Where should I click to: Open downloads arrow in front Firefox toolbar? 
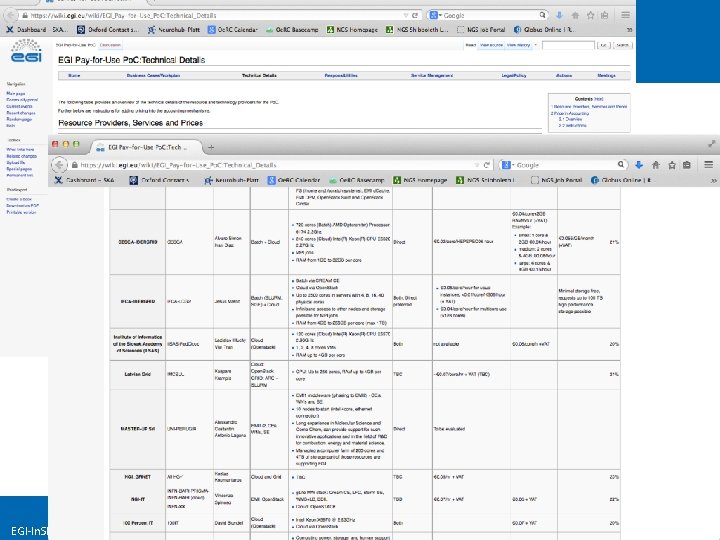(639, 165)
